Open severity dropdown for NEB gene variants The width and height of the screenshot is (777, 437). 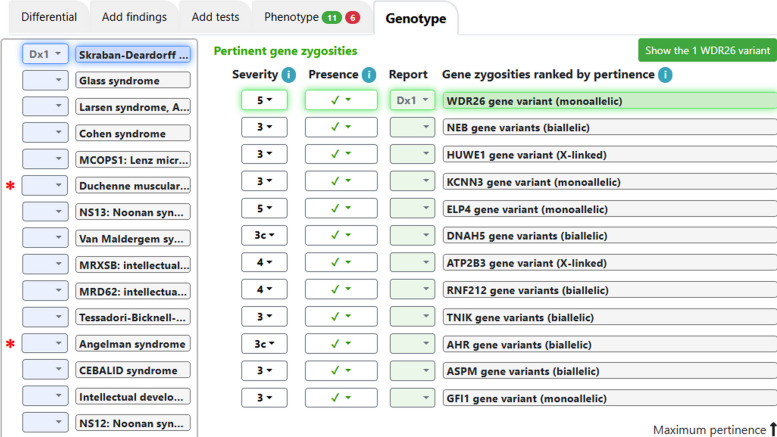tap(264, 127)
